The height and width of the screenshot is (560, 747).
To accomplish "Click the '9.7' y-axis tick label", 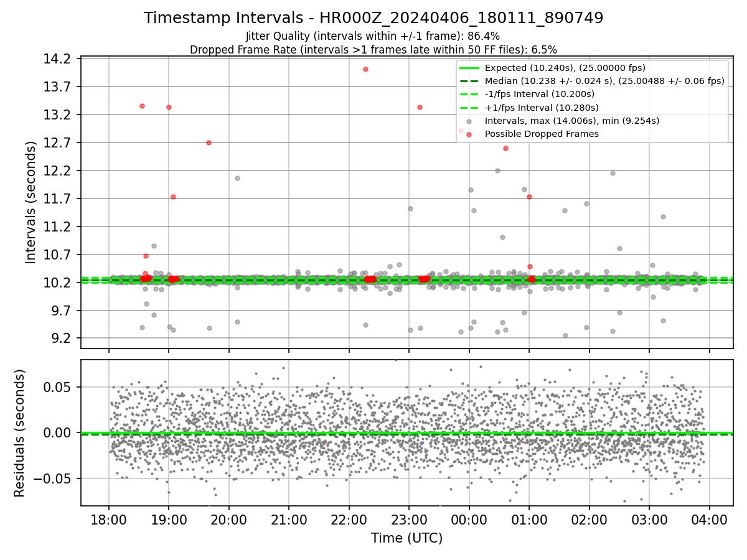I will [62, 310].
